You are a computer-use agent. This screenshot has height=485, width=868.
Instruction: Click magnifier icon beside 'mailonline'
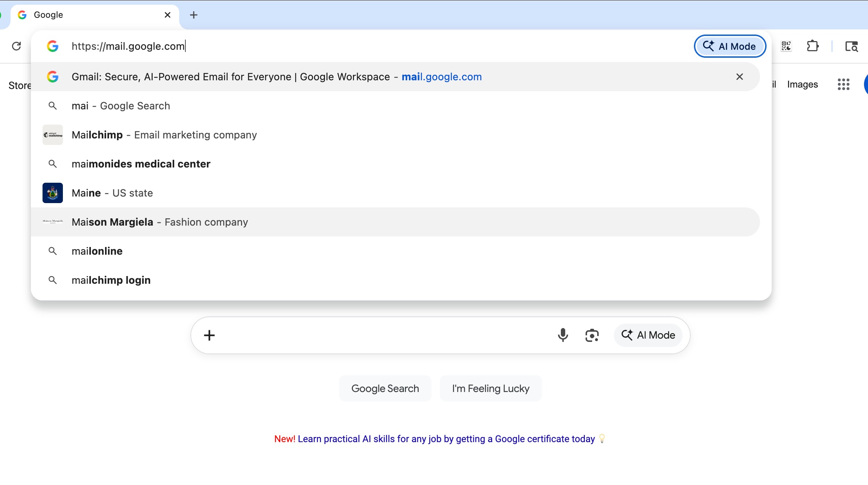coord(53,251)
